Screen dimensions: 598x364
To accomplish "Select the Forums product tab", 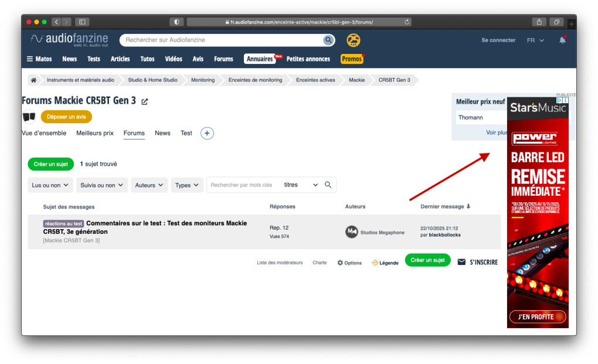I will pos(134,133).
